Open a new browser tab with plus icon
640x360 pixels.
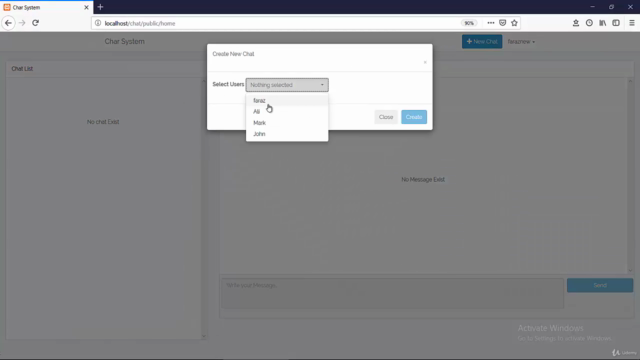pyautogui.click(x=100, y=7)
